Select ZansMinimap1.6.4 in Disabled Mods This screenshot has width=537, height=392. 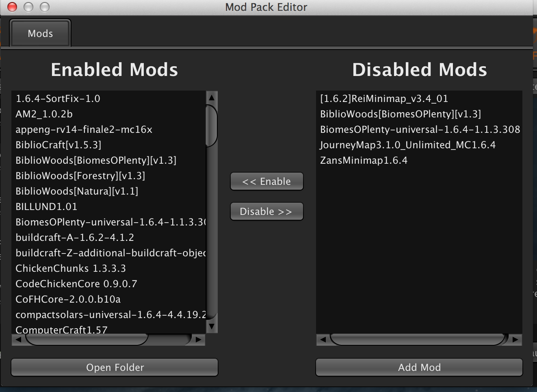(x=364, y=160)
